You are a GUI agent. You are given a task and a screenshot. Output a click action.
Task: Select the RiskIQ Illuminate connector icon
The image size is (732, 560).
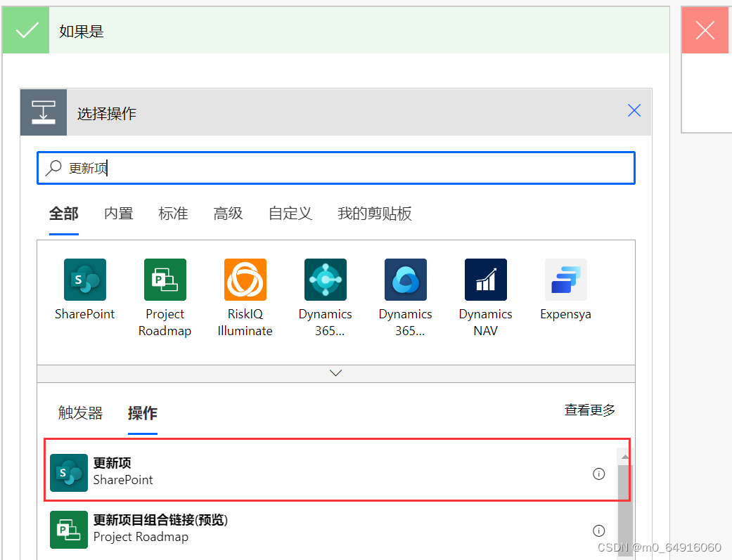[245, 280]
